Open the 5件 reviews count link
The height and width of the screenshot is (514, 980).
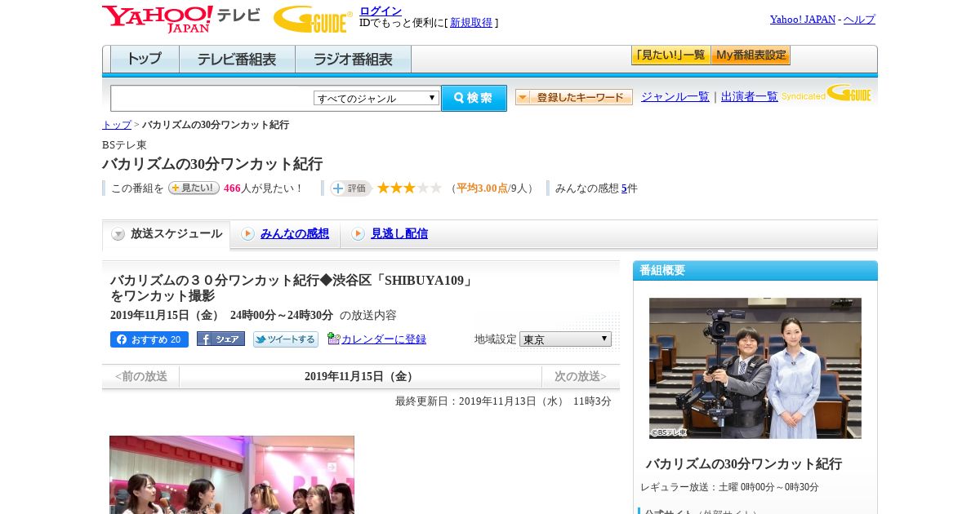pos(624,188)
